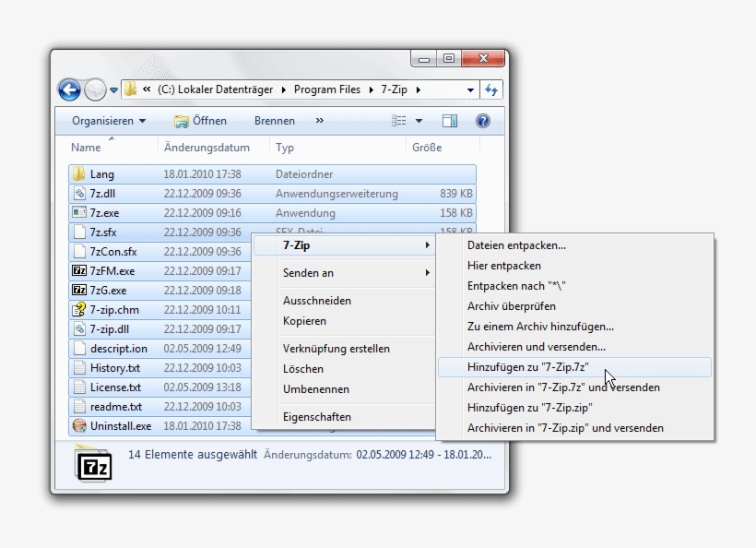Click the large 7z icon in details pane
This screenshot has height=548, width=756.
tap(94, 463)
